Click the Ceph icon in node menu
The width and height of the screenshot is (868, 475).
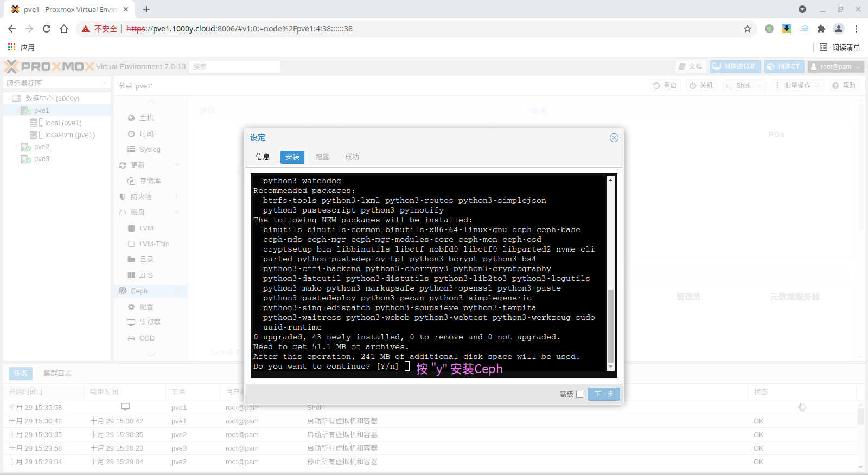point(123,291)
